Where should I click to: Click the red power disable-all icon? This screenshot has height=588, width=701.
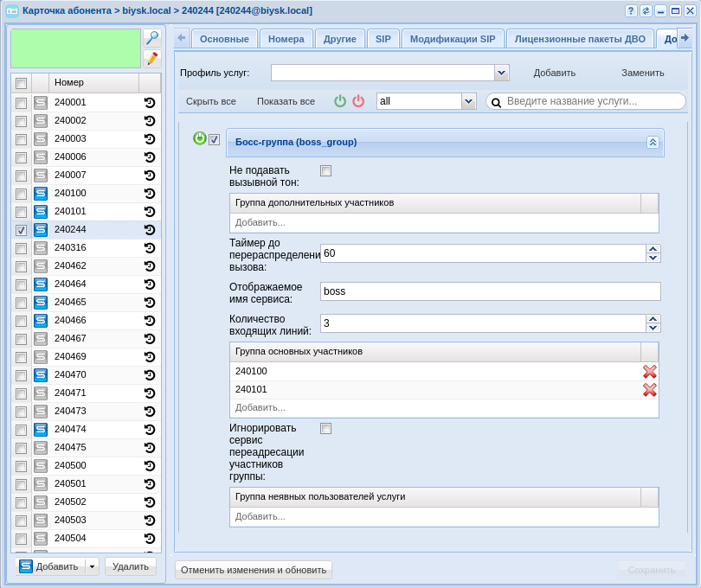pyautogui.click(x=358, y=101)
